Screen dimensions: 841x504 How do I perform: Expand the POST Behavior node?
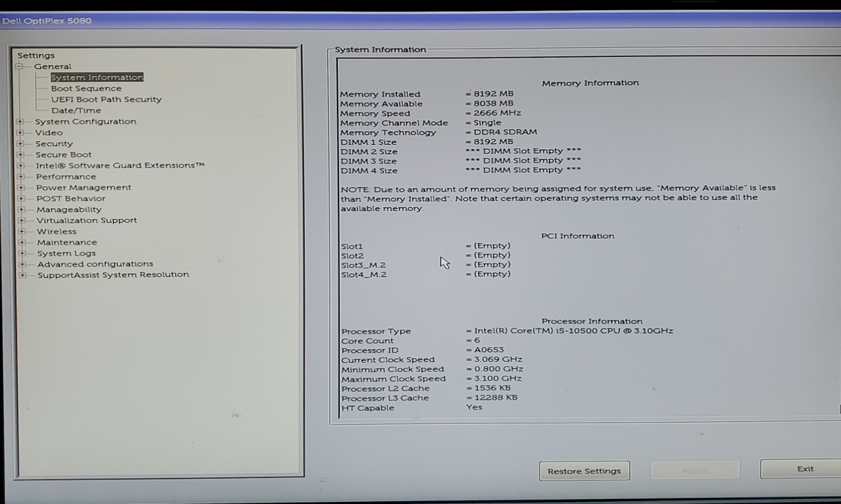pos(22,199)
